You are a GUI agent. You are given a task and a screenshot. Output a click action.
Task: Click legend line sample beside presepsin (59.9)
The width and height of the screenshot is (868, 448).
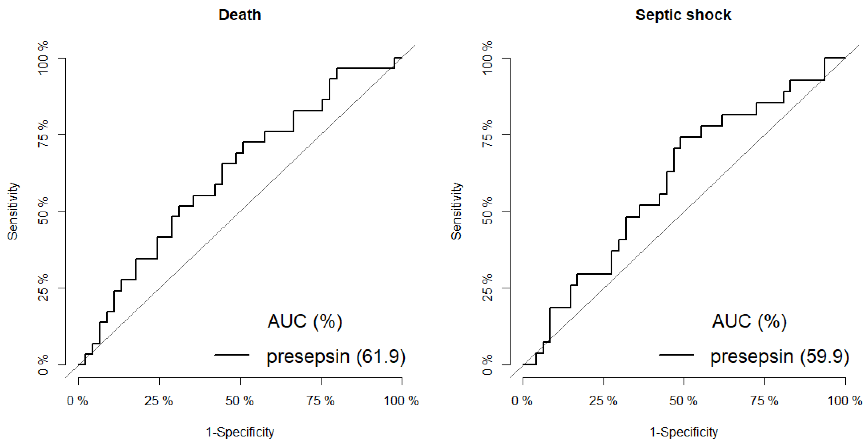(x=676, y=355)
